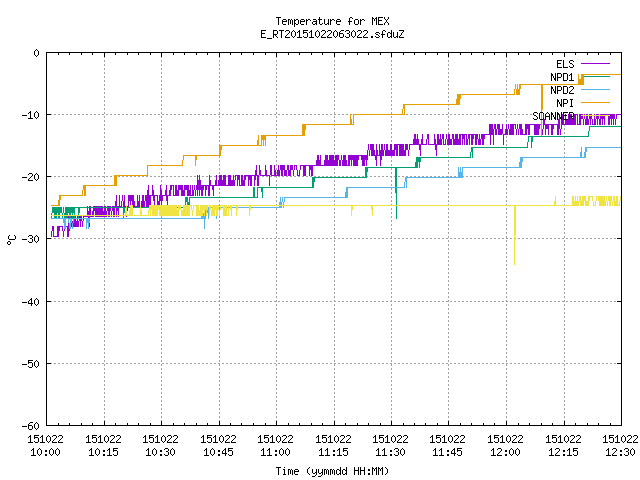640x480 pixels.
Task: Click the purple ELS legend line sample
Action: point(595,64)
